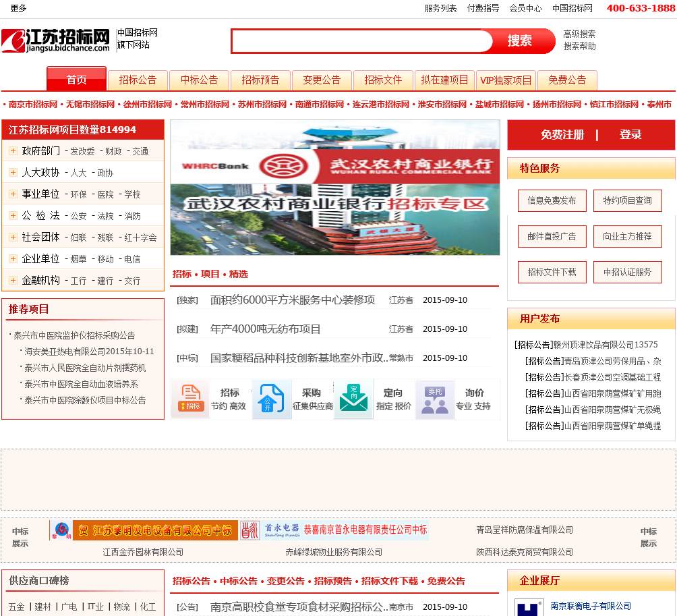Open 高级搜索 advanced search link
The height and width of the screenshot is (616, 677).
click(x=579, y=34)
